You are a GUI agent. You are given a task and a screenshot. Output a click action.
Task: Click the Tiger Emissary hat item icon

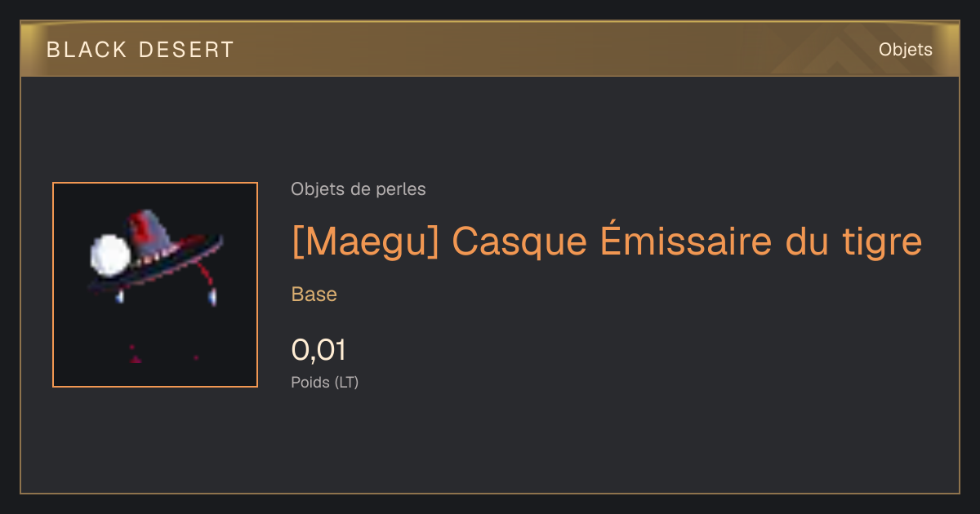click(155, 285)
